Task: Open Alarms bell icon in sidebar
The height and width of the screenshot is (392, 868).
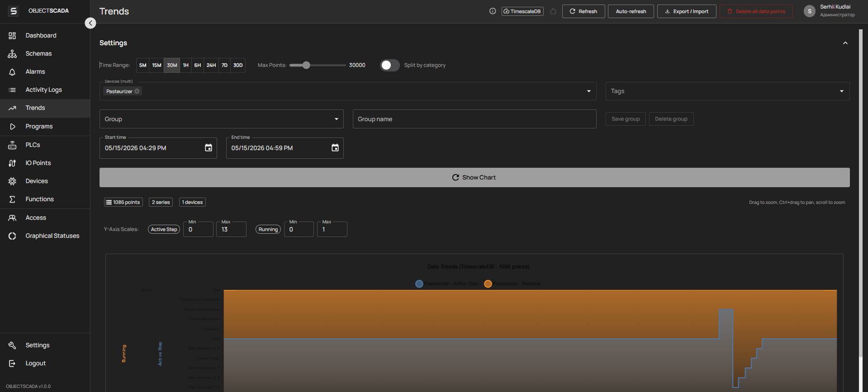Action: [12, 72]
